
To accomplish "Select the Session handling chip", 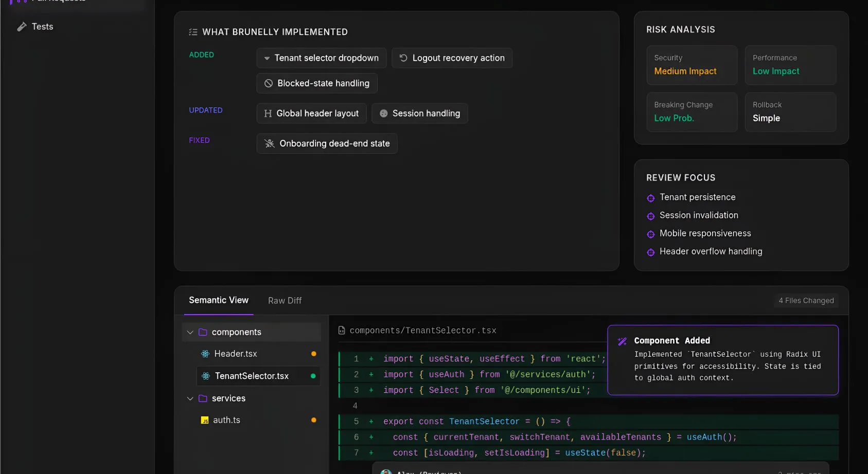I will point(420,113).
